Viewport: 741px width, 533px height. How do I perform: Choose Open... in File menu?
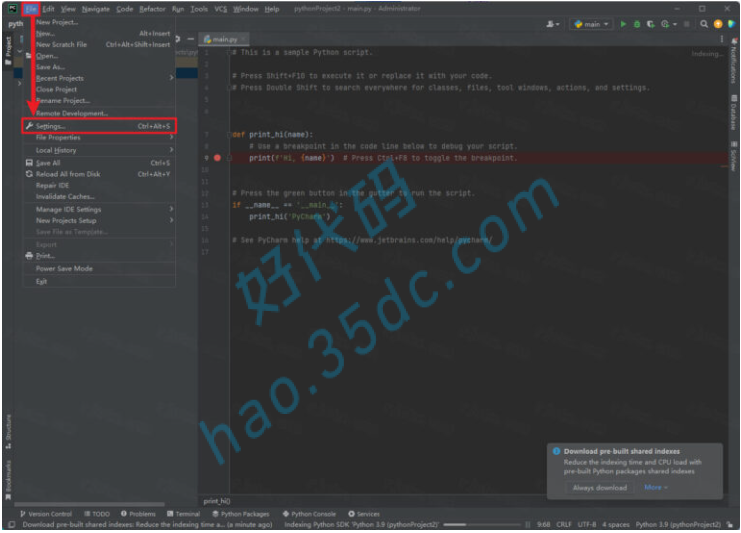[99, 56]
